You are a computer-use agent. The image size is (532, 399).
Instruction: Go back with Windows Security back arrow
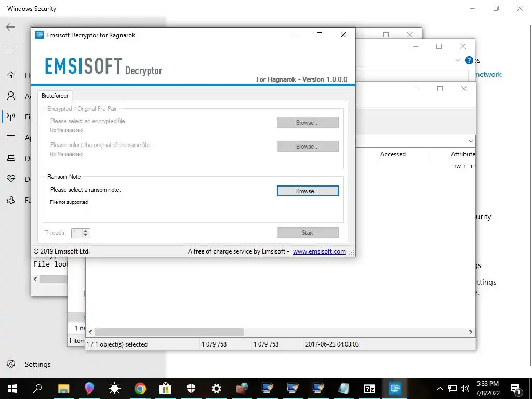[10, 27]
